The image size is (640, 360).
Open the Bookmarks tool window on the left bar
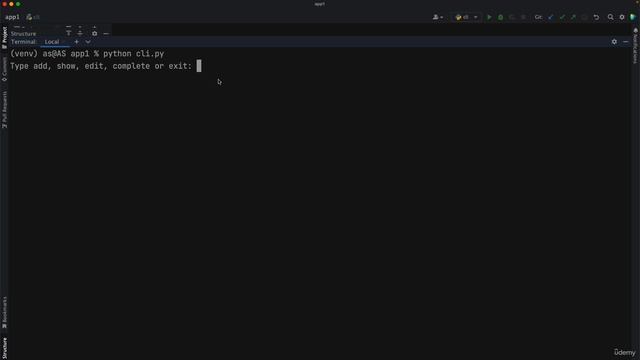click(4, 312)
